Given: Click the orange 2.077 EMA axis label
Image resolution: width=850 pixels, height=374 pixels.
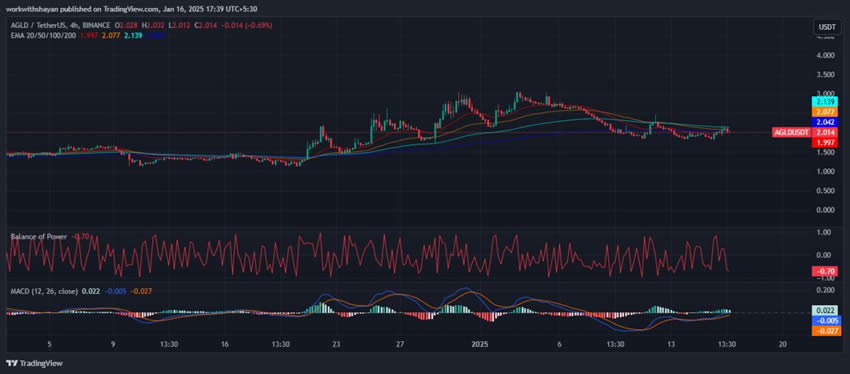Looking at the screenshot, I should pos(824,112).
